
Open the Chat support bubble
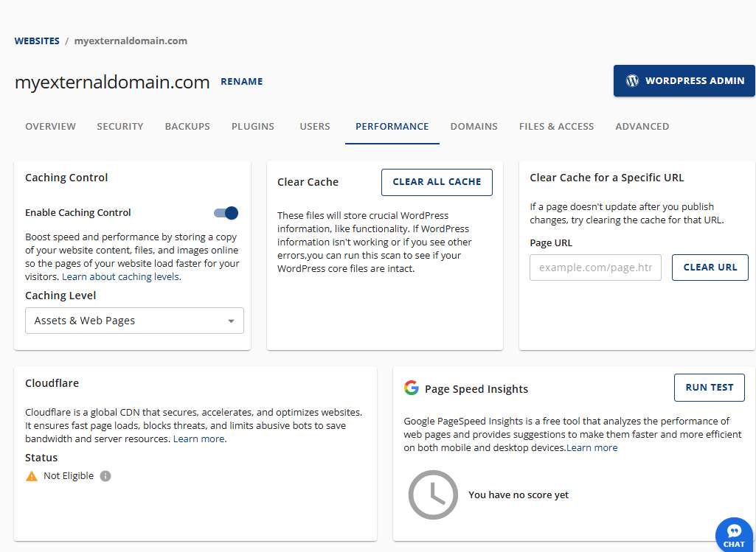(x=734, y=534)
